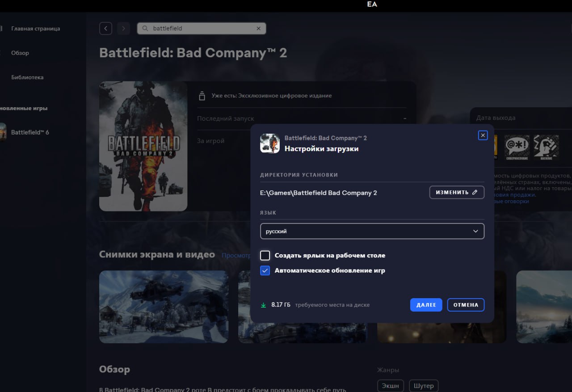Open Главная страница in sidebar

pyautogui.click(x=35, y=29)
